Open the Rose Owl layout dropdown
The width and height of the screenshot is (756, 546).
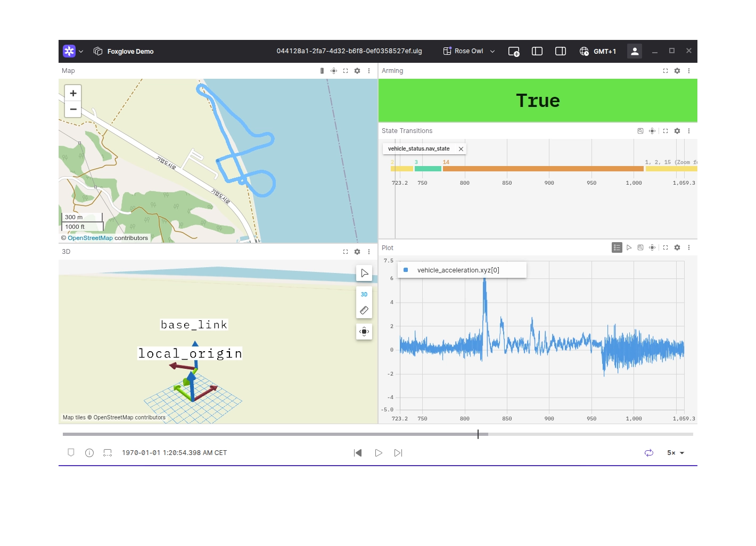pyautogui.click(x=469, y=52)
